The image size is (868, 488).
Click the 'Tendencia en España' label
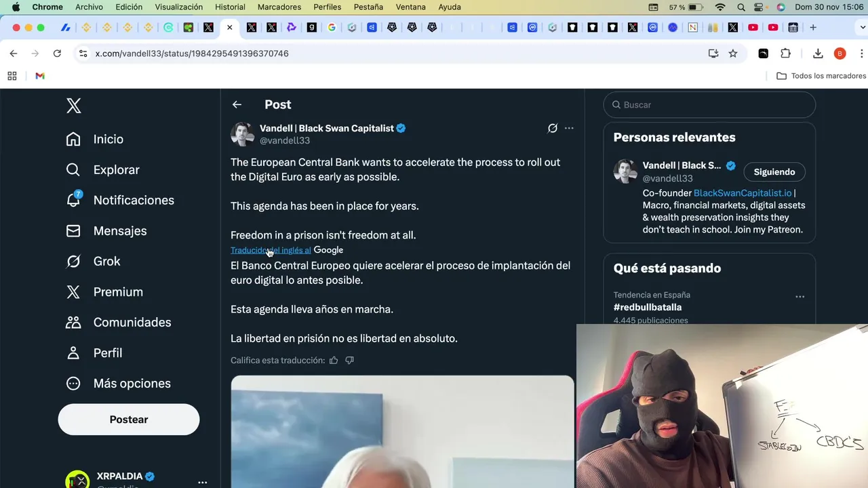click(652, 295)
